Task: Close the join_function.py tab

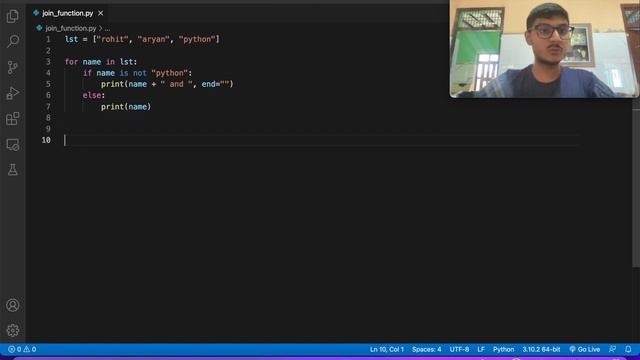Action: pos(100,13)
